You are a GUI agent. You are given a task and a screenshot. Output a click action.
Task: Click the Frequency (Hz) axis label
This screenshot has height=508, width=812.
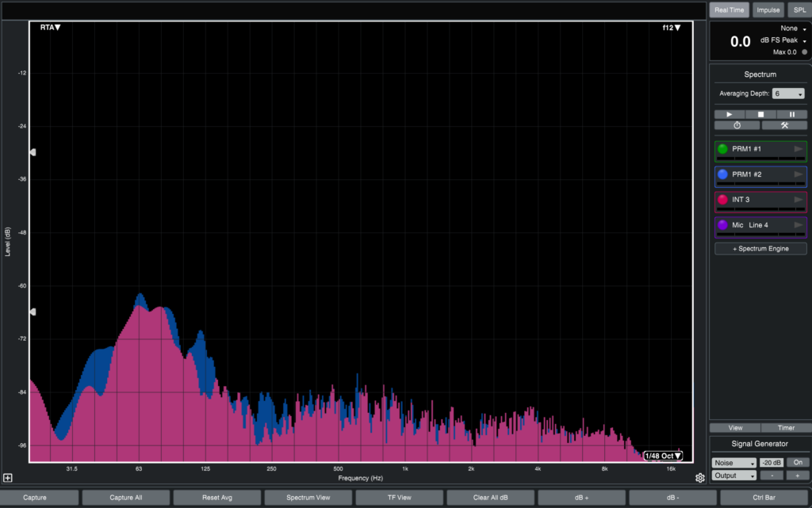coord(361,478)
